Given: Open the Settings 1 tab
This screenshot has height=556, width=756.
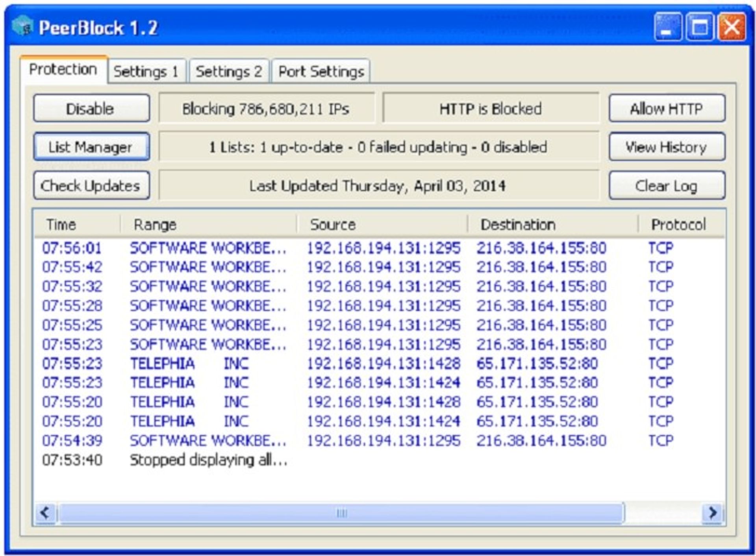Looking at the screenshot, I should click(146, 71).
